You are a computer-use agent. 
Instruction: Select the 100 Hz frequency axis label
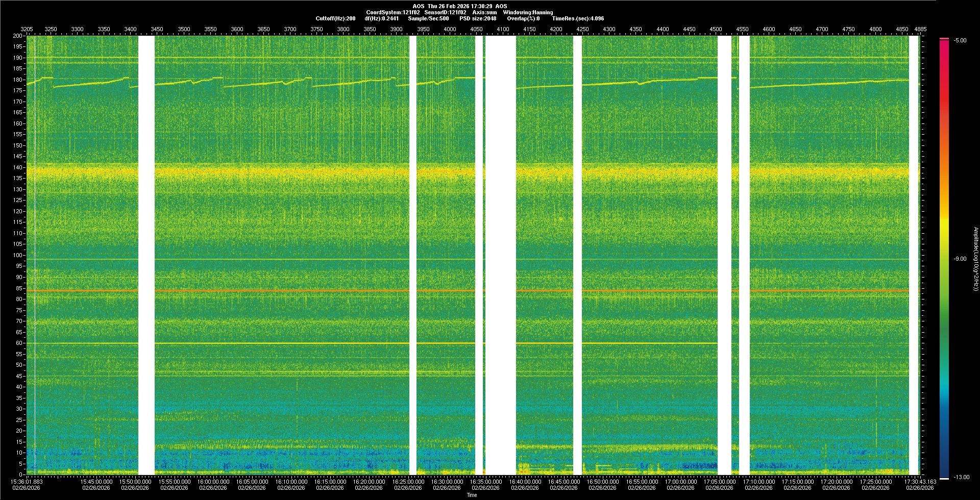coord(17,255)
